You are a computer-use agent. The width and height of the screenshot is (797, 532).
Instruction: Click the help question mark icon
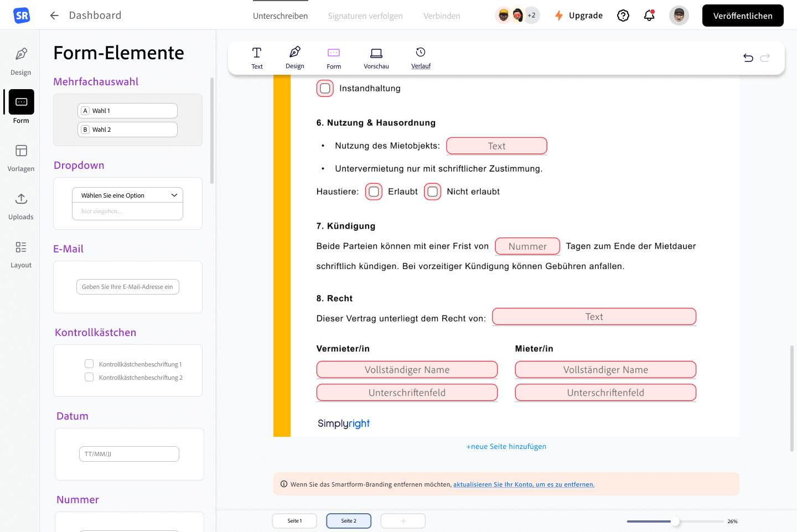(x=623, y=16)
